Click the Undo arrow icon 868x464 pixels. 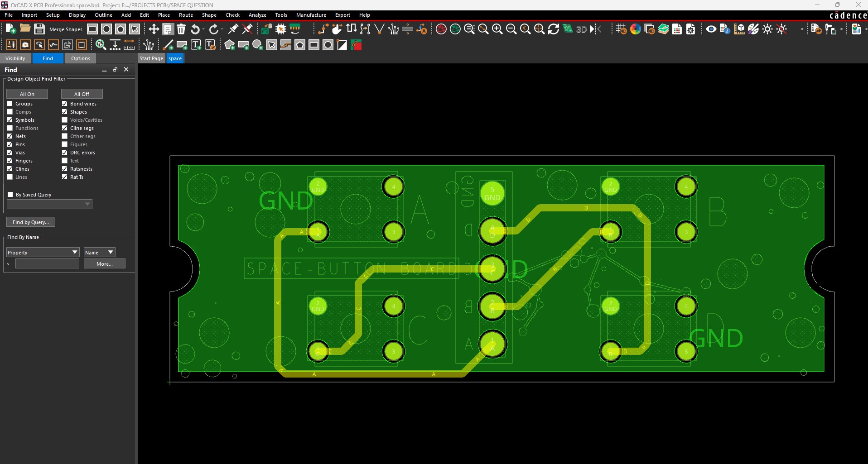pyautogui.click(x=195, y=29)
